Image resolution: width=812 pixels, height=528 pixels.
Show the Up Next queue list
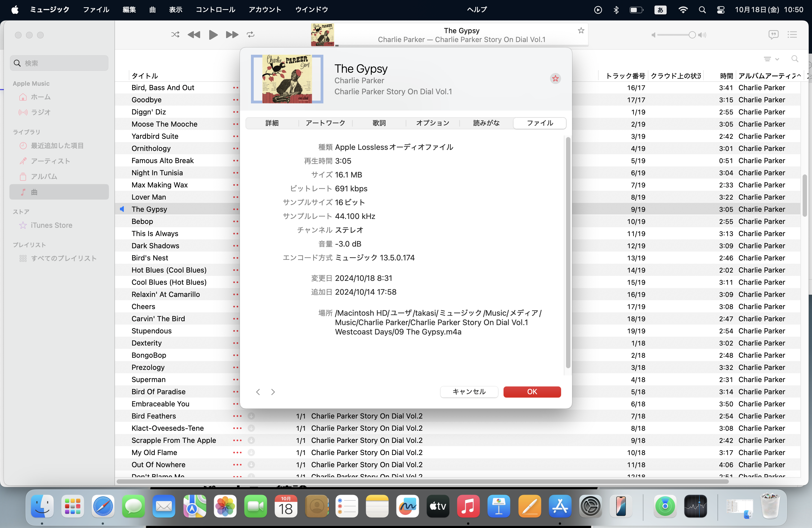[x=792, y=35]
